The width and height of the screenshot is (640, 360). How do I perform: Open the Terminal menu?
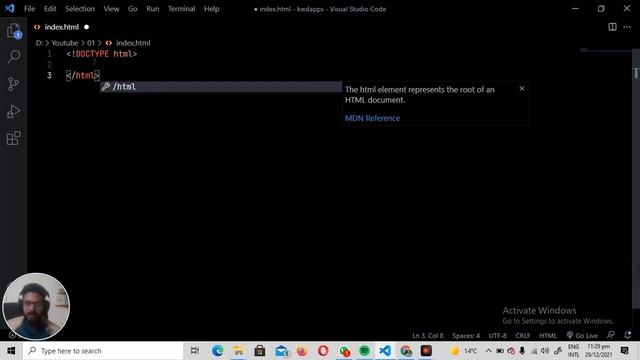[181, 9]
